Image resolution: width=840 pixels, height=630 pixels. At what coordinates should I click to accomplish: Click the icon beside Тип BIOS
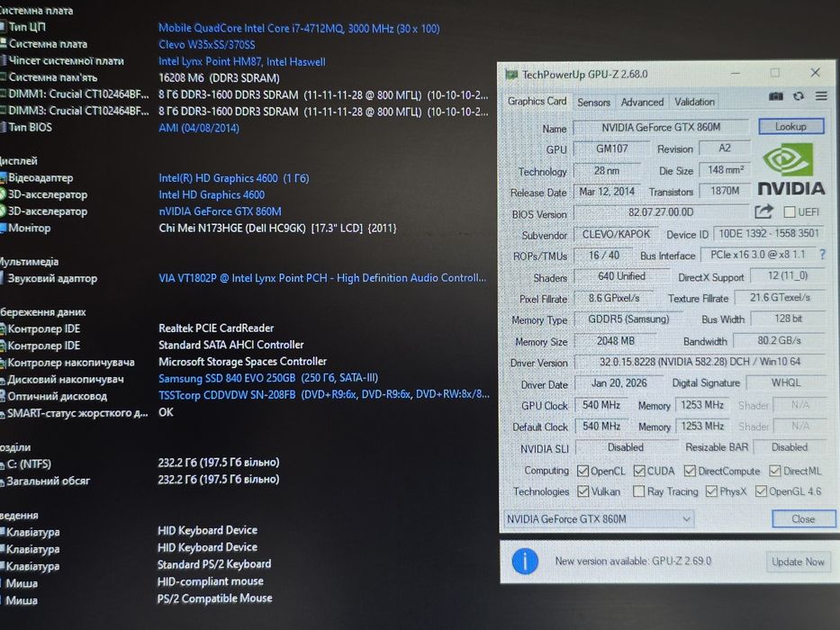[4, 127]
